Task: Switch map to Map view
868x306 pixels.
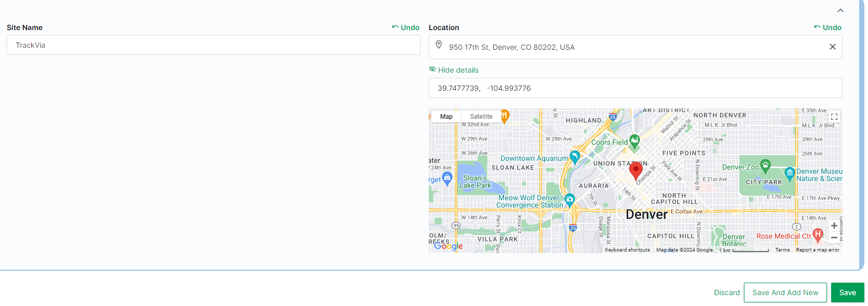Action: coord(446,117)
